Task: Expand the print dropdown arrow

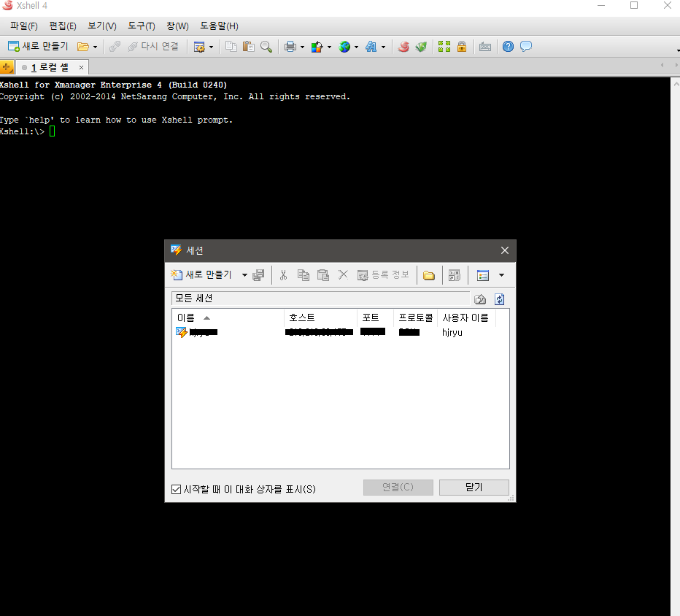Action: (x=302, y=47)
